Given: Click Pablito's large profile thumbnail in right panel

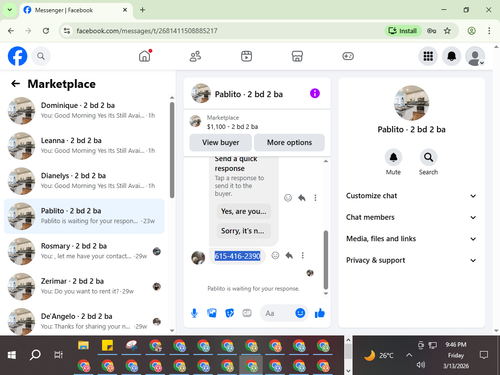Looking at the screenshot, I should pyautogui.click(x=411, y=103).
